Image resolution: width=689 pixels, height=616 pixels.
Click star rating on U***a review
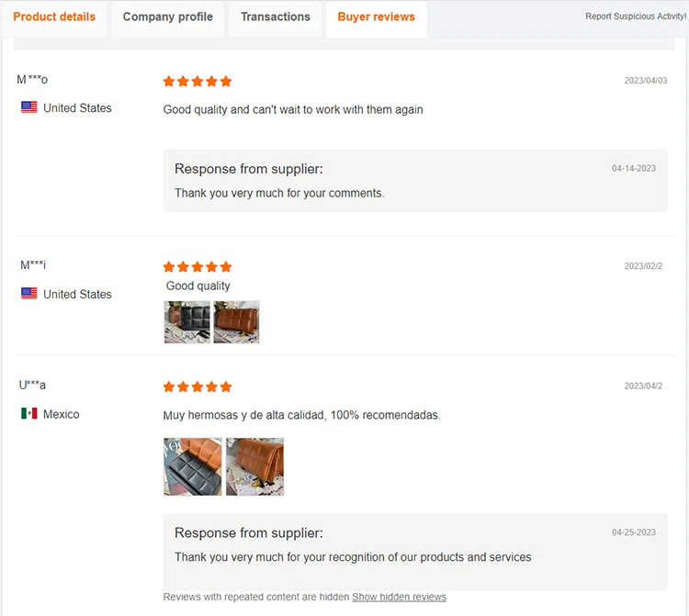[x=198, y=386]
